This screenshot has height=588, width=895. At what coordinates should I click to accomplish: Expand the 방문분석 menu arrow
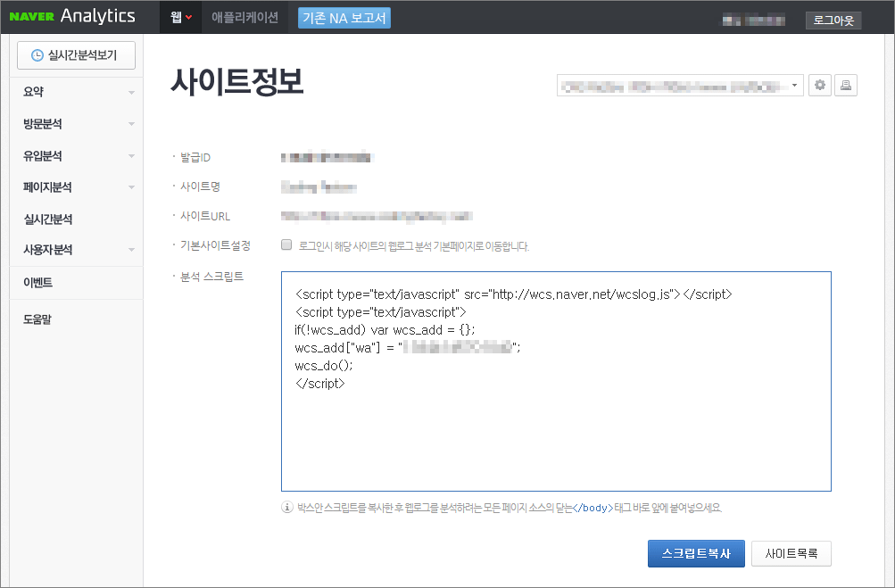(131, 124)
